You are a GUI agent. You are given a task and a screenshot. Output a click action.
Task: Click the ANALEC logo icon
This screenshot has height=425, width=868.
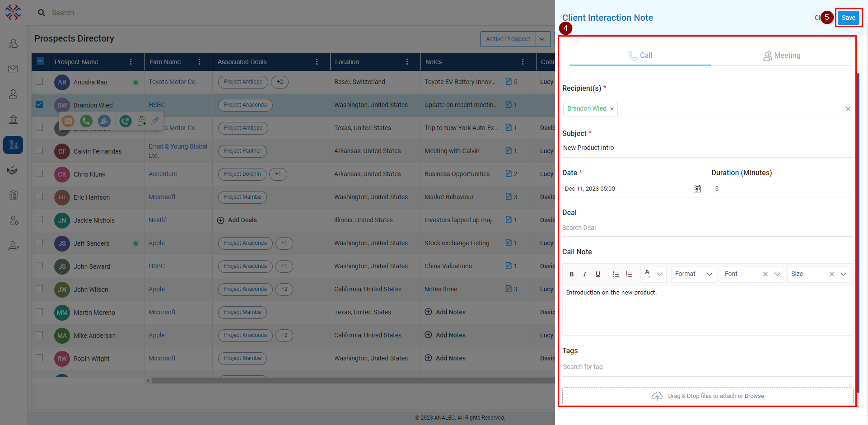pyautogui.click(x=13, y=12)
